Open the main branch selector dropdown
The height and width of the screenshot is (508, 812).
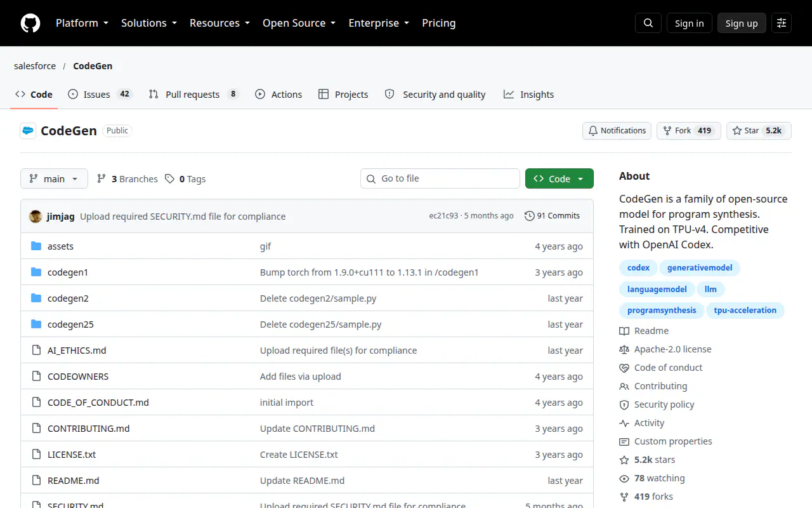coord(54,179)
